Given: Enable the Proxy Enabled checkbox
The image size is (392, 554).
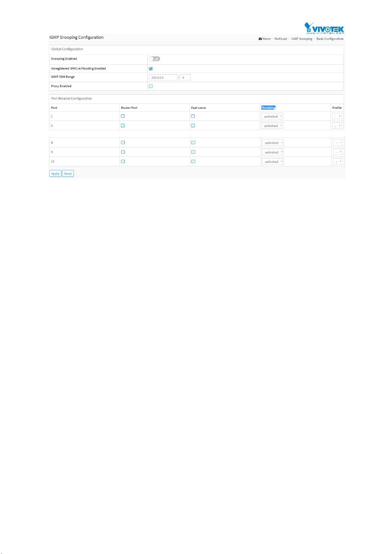Looking at the screenshot, I should click(151, 86).
